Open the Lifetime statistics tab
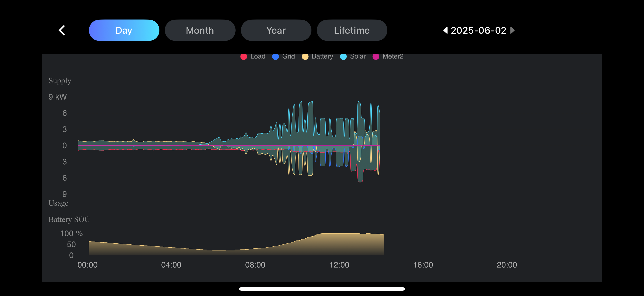The height and width of the screenshot is (296, 644). pyautogui.click(x=351, y=30)
